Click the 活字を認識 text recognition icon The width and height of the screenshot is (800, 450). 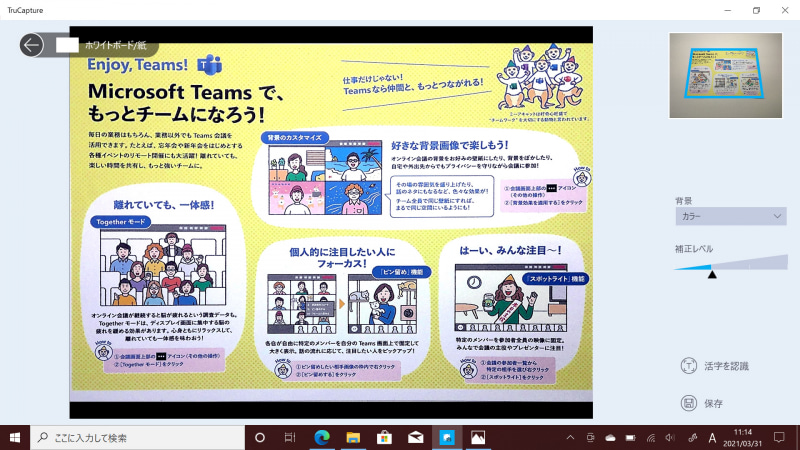point(689,366)
